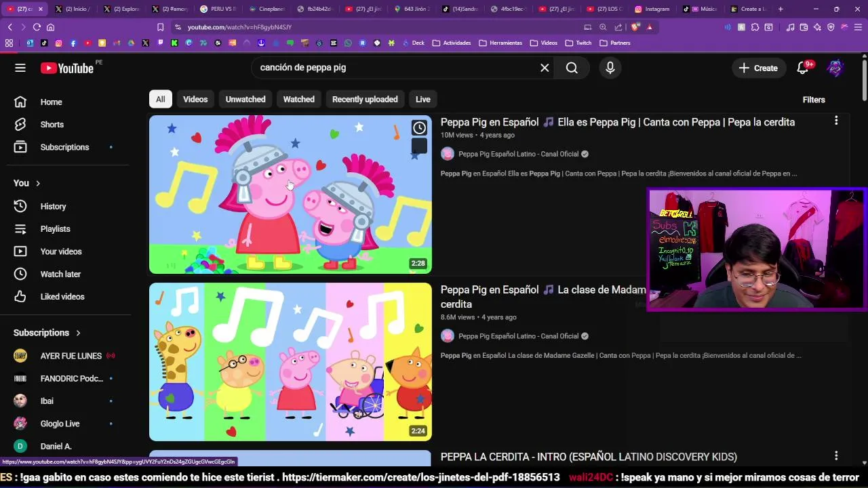Click the YouTube logo

66,68
